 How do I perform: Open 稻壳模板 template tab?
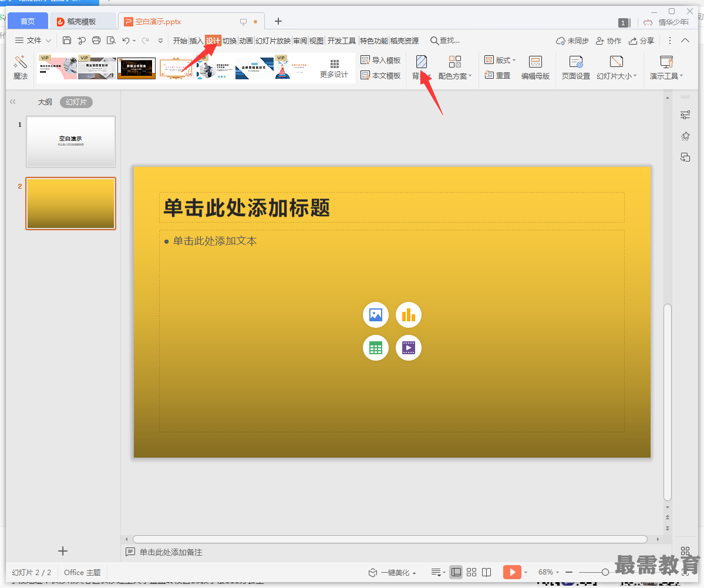tap(82, 21)
